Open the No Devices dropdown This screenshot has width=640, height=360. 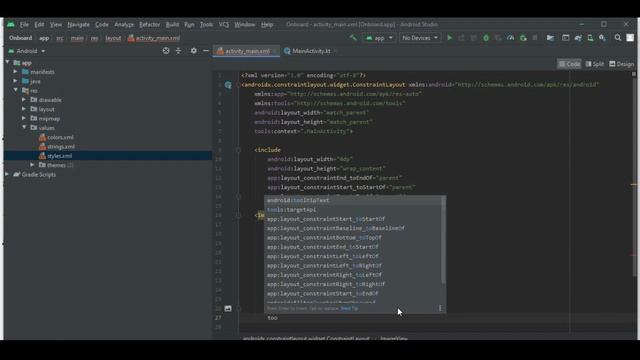(420, 38)
